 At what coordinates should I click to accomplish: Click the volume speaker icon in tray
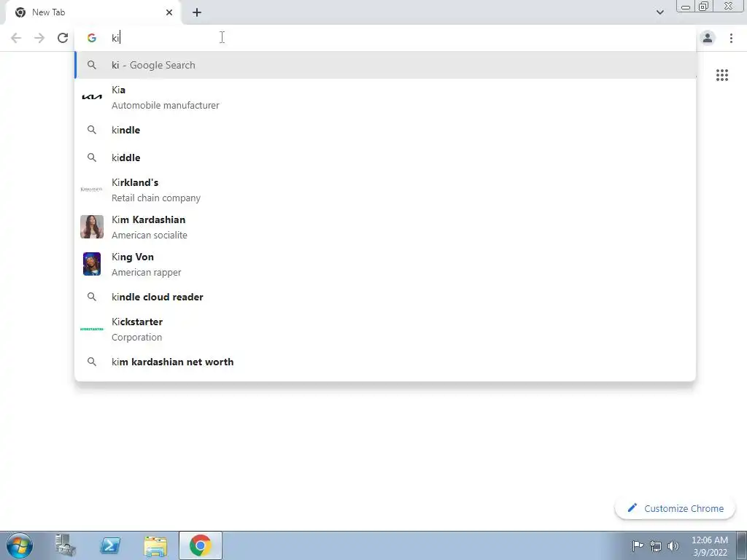673,546
